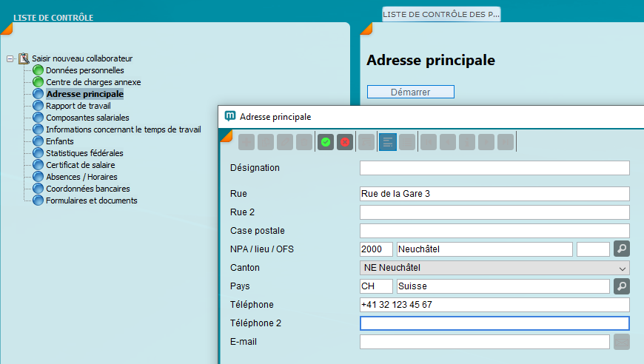The width and height of the screenshot is (644, 364).
Task: Select Certificat de salaire item
Action: click(x=80, y=165)
